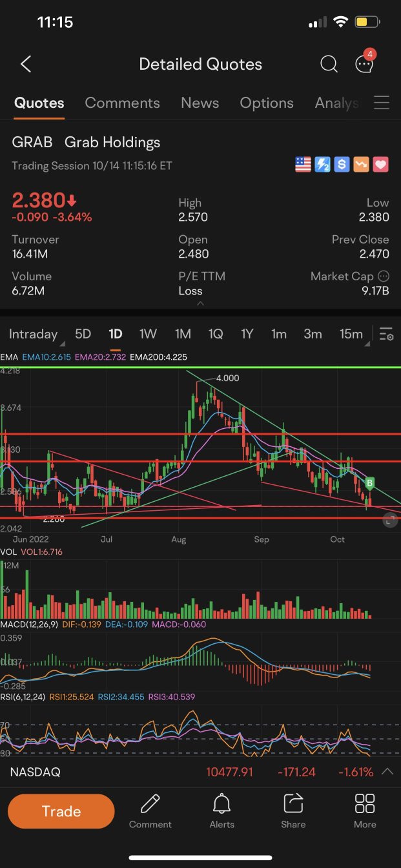Expand the 15m interval dropdown
Viewport: 401px width, 868px height.
click(353, 334)
